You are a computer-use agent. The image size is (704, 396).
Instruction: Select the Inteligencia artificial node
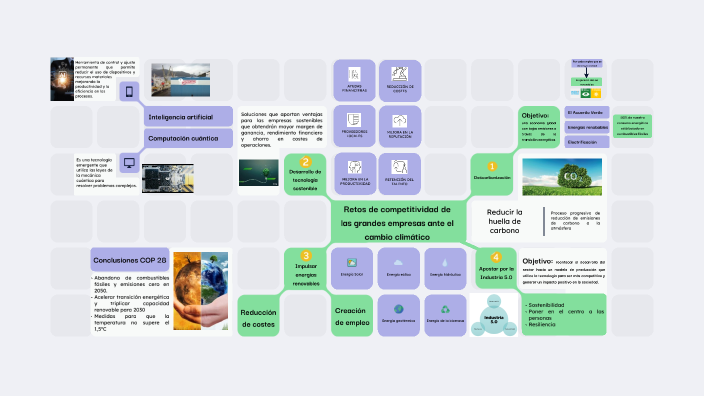pos(188,117)
